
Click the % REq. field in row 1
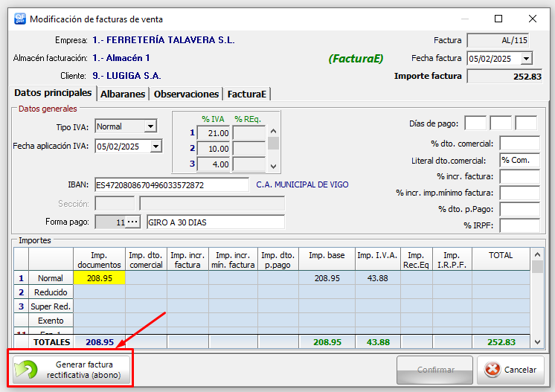[249, 133]
